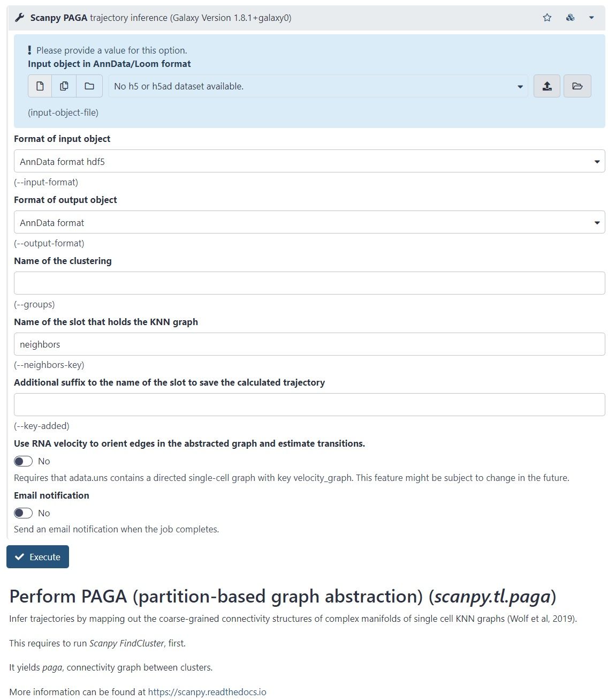Click 'Please provide a value' warning text
Screen dimensions: 608x700
[112, 50]
